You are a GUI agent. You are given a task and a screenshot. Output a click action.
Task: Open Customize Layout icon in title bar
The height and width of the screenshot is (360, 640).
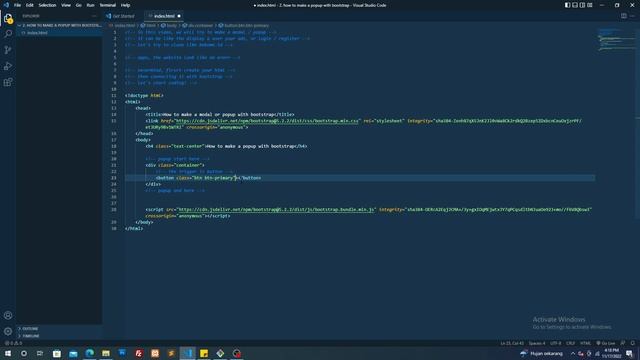click(590, 5)
